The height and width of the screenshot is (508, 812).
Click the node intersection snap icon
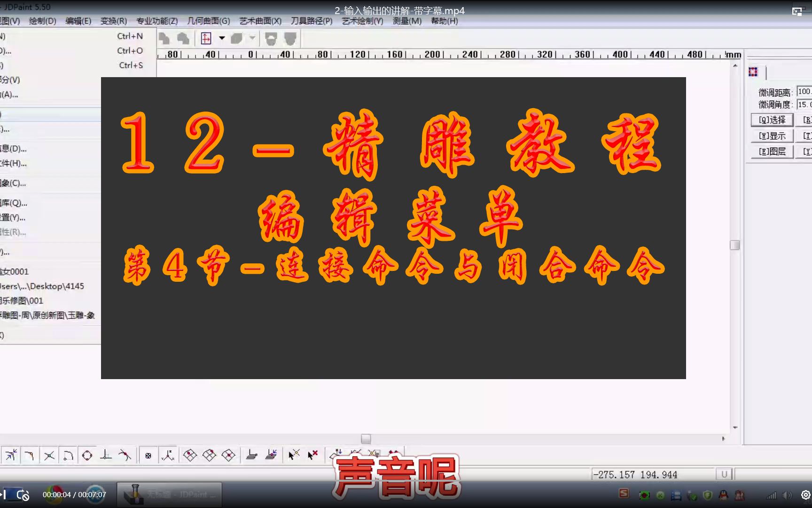49,456
